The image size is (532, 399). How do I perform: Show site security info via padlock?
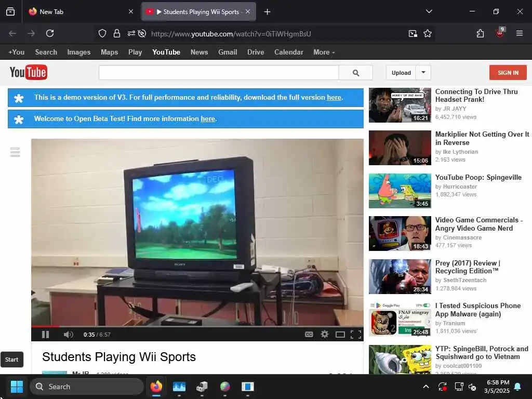point(117,33)
